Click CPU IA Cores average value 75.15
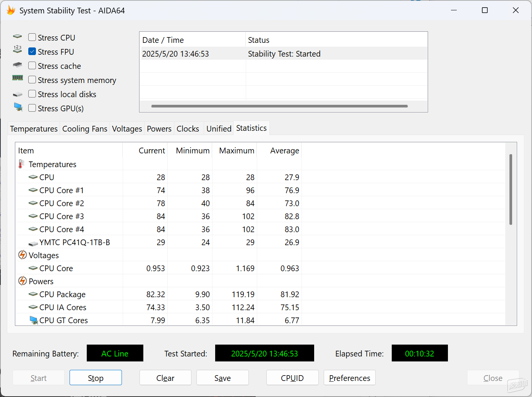The image size is (532, 397). tap(290, 307)
